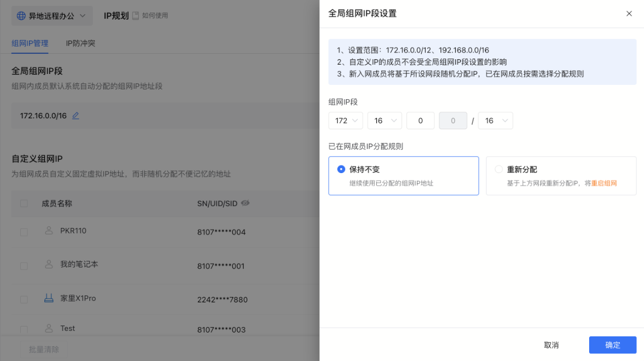The height and width of the screenshot is (361, 644).
Task: Click the 确定 confirm button
Action: (x=613, y=345)
